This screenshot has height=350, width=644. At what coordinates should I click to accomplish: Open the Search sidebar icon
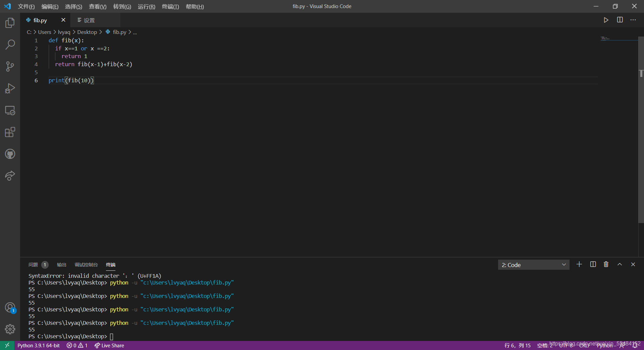point(10,44)
